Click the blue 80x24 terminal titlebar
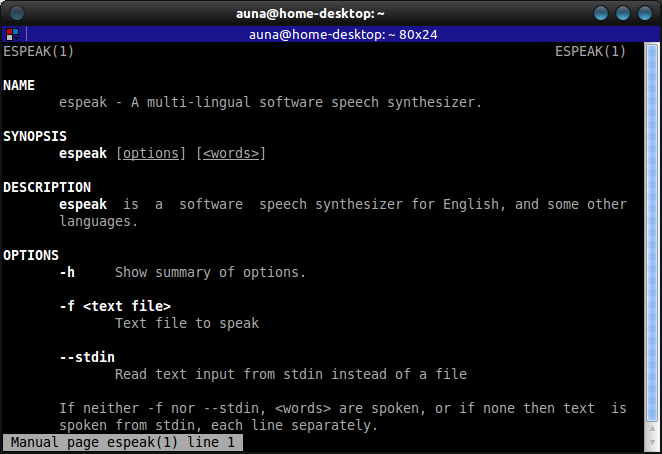The width and height of the screenshot is (662, 454). pyautogui.click(x=343, y=34)
